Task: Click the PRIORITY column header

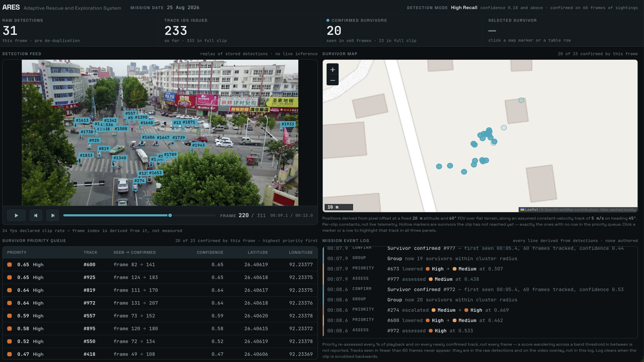Action: coord(17,252)
